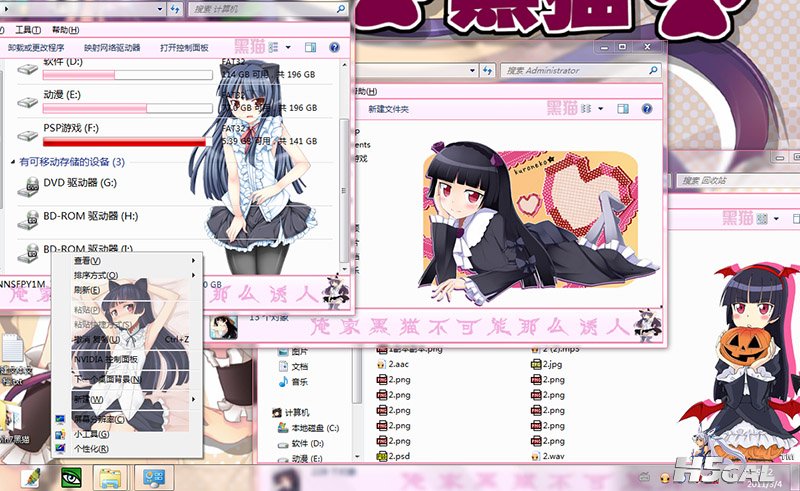Viewport: 800px width, 491px height.
Task: Collapse the 有可移动存储的设备 group
Action: click(x=13, y=162)
